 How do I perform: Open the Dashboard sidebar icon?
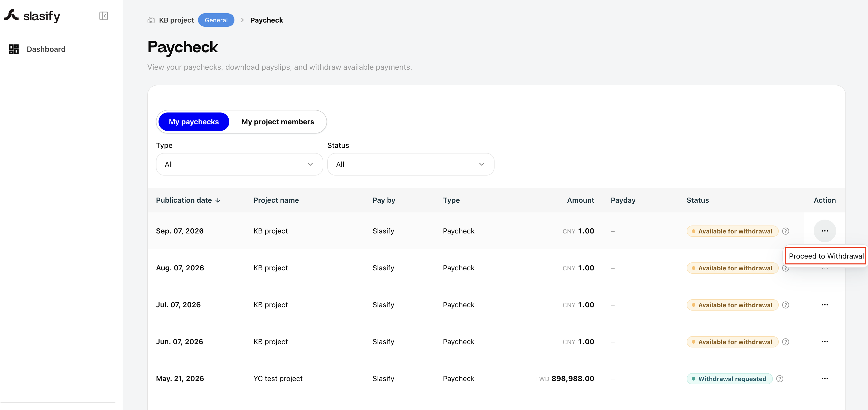point(14,49)
